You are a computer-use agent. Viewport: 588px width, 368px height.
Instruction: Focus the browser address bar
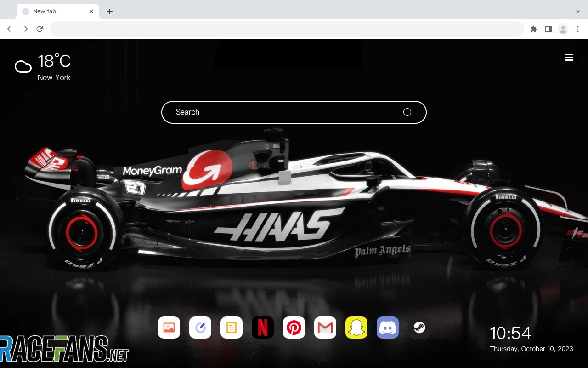tap(287, 29)
